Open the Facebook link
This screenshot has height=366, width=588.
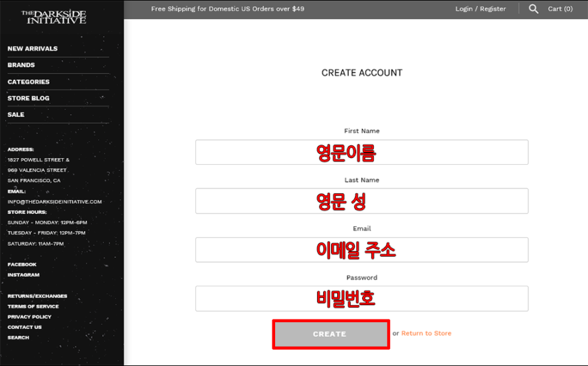pyautogui.click(x=22, y=265)
